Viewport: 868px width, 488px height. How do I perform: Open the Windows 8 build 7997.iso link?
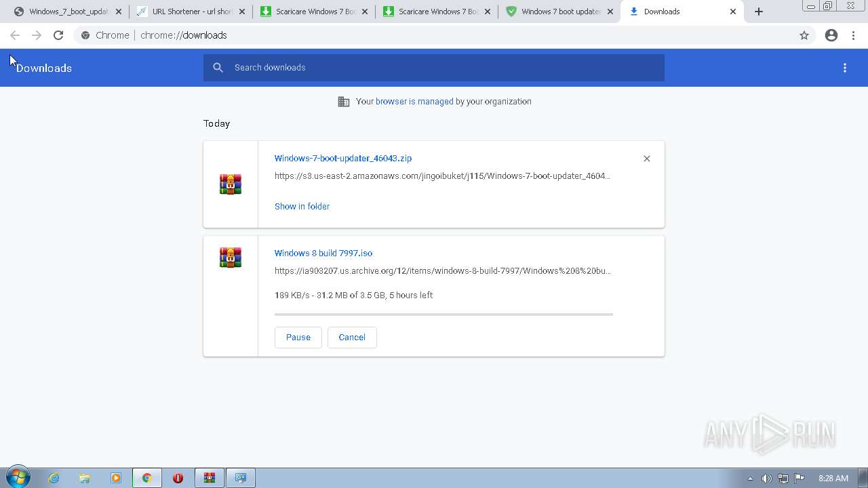(x=323, y=253)
